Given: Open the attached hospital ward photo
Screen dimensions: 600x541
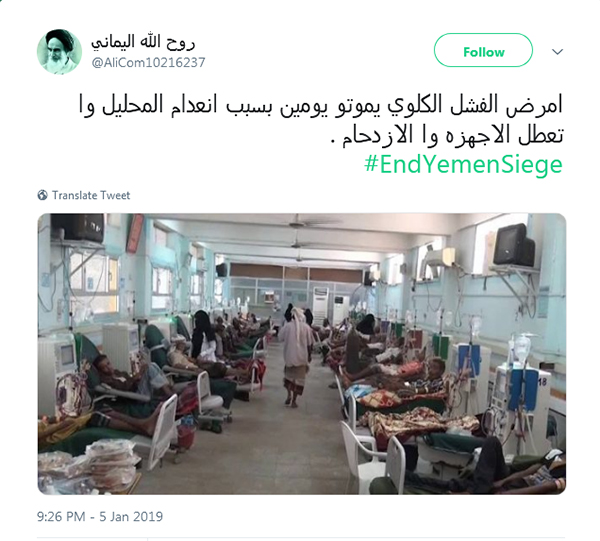Looking at the screenshot, I should [x=302, y=354].
